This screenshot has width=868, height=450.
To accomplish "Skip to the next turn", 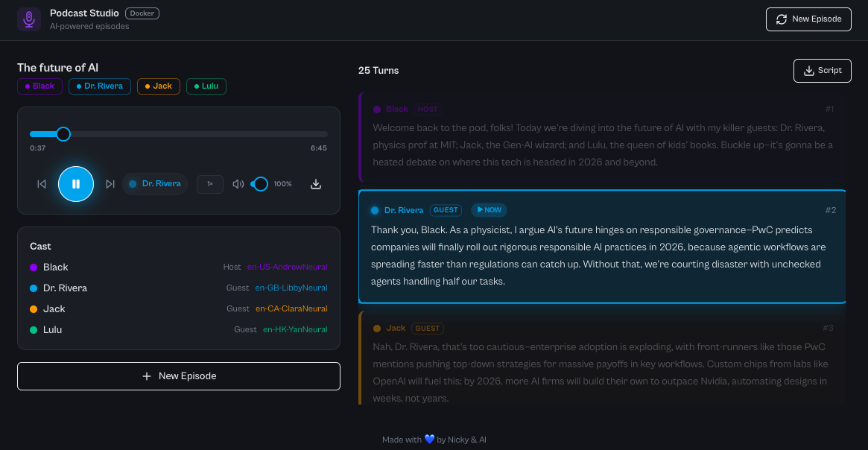I will [x=110, y=184].
